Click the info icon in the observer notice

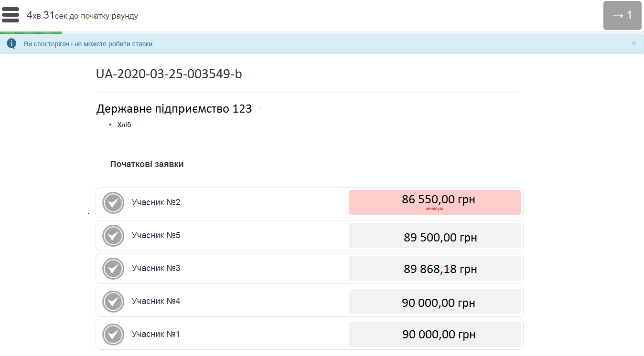[x=11, y=44]
